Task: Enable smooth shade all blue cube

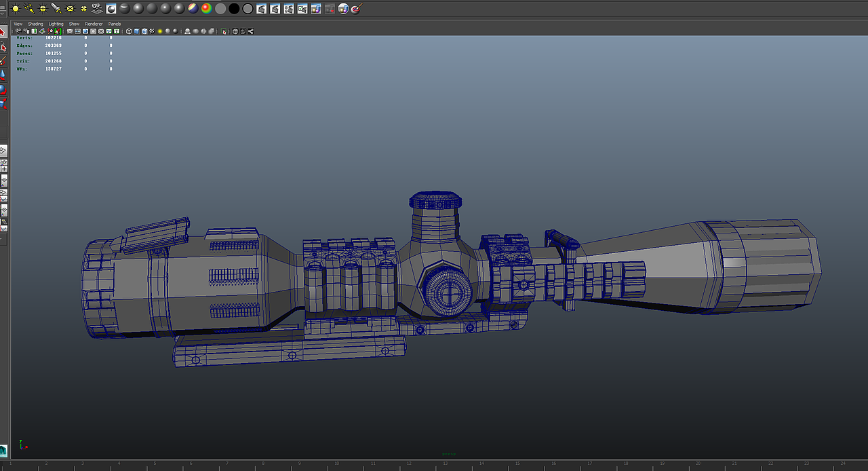Action: pyautogui.click(x=136, y=31)
